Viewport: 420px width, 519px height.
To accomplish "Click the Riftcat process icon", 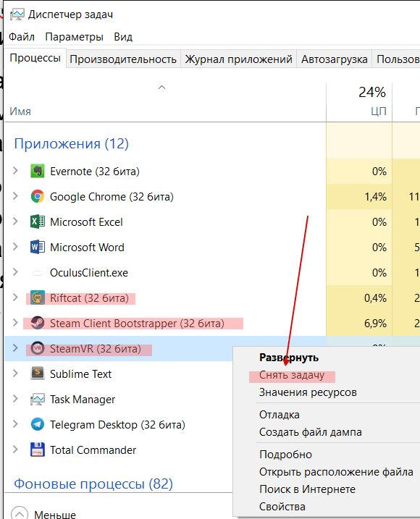I will click(x=38, y=298).
